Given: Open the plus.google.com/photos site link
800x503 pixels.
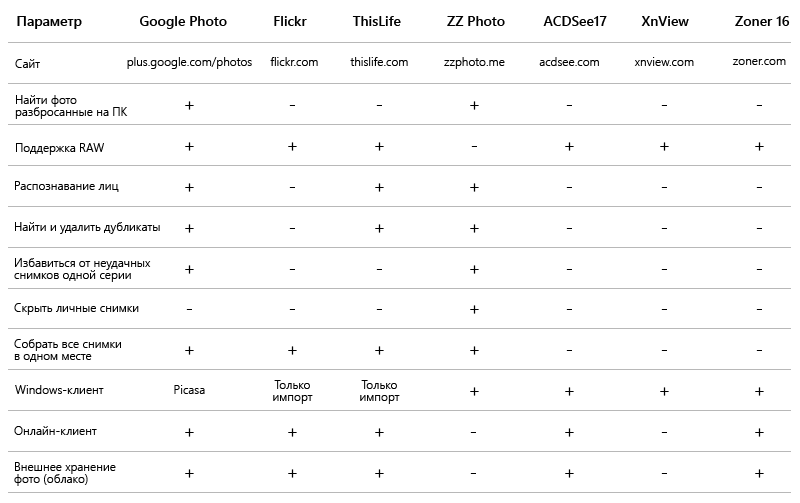Looking at the screenshot, I should (189, 62).
